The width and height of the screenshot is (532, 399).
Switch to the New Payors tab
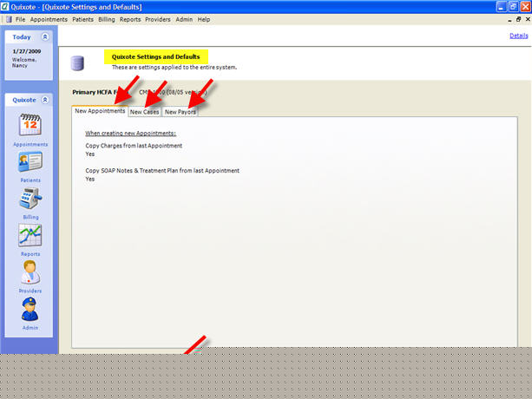(181, 112)
